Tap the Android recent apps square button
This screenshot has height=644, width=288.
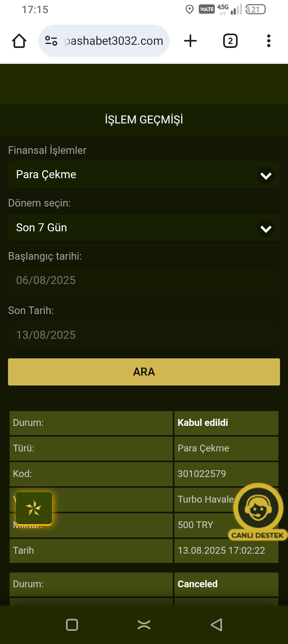point(72,625)
